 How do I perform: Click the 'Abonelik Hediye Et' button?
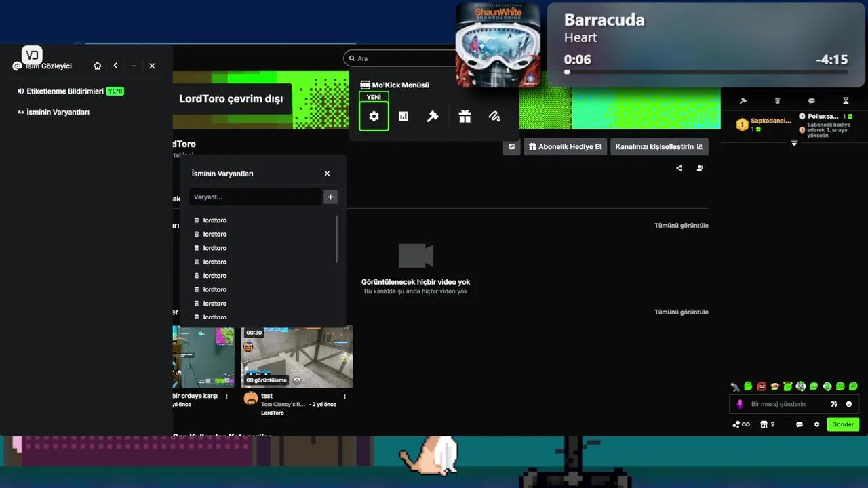[x=565, y=146]
